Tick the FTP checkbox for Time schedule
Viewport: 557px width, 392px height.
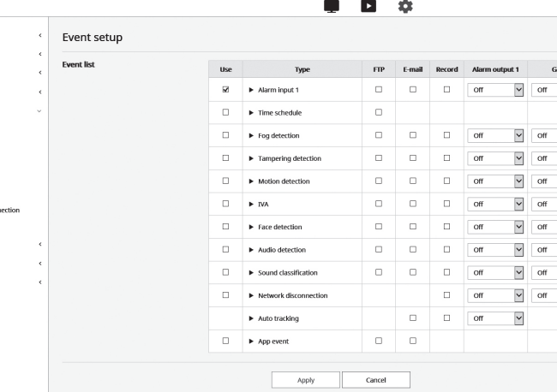coord(379,112)
